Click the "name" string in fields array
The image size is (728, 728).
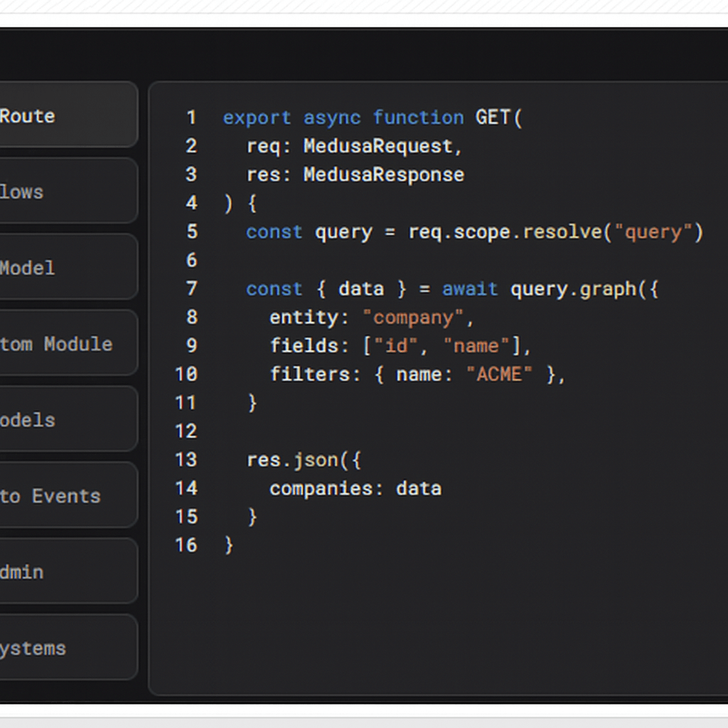[x=476, y=346]
